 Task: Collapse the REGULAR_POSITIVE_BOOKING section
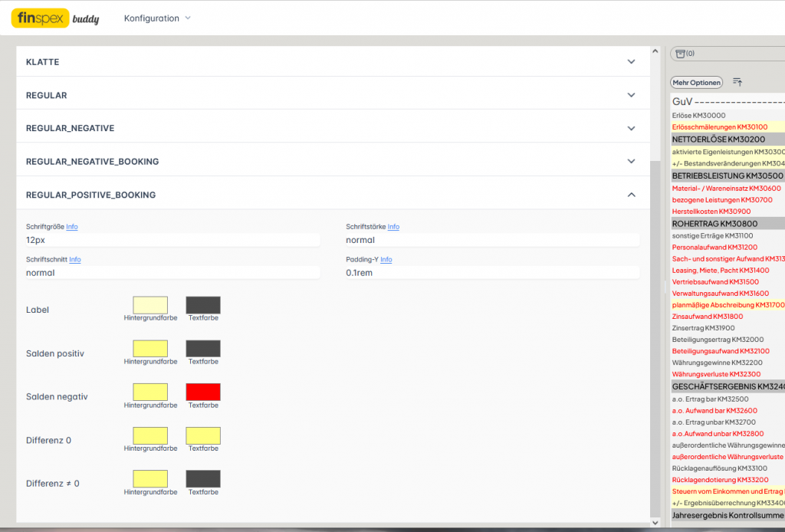[x=631, y=195]
